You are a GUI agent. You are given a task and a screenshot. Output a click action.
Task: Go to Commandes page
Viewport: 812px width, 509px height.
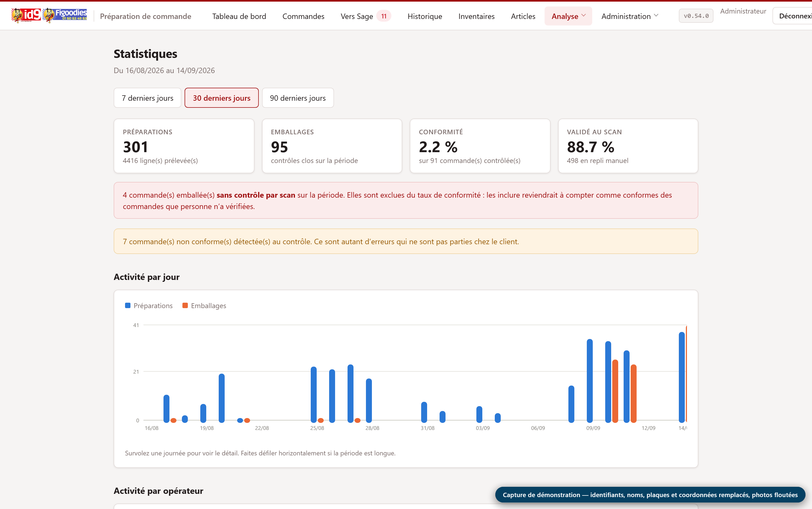[x=303, y=16]
